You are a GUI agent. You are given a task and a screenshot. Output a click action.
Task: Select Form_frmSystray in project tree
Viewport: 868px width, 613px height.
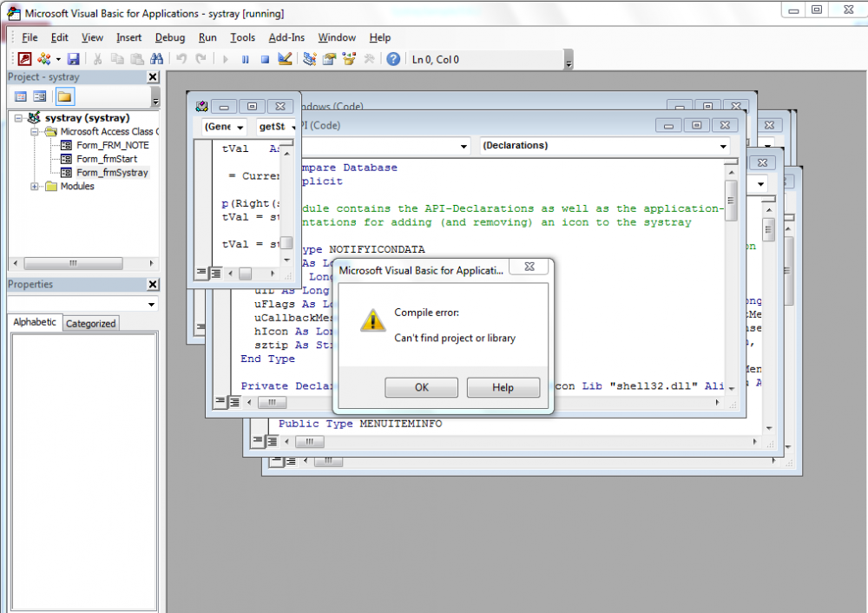tap(112, 173)
